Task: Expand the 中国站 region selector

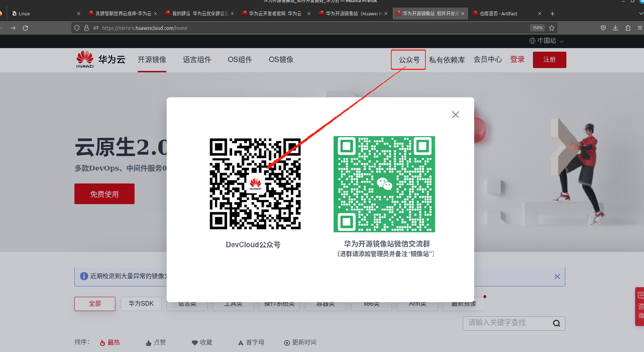Action: click(546, 41)
